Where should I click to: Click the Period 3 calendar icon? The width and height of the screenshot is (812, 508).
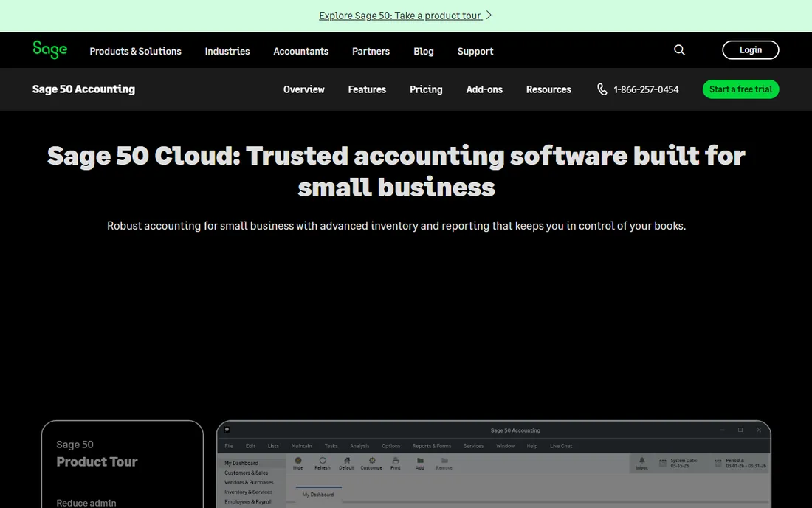click(718, 463)
